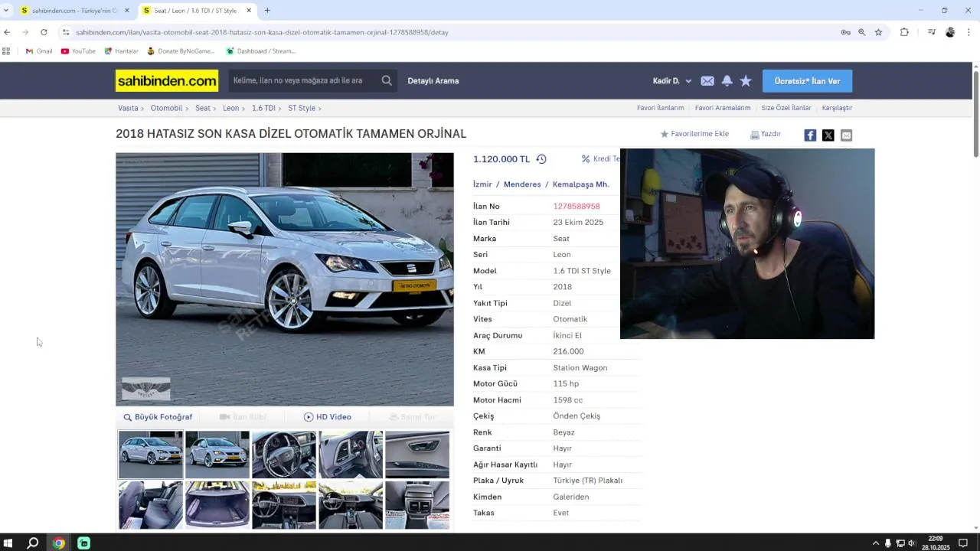Open Chrome extensions puzzle icon
This screenshot has height=551, width=980.
(x=904, y=32)
